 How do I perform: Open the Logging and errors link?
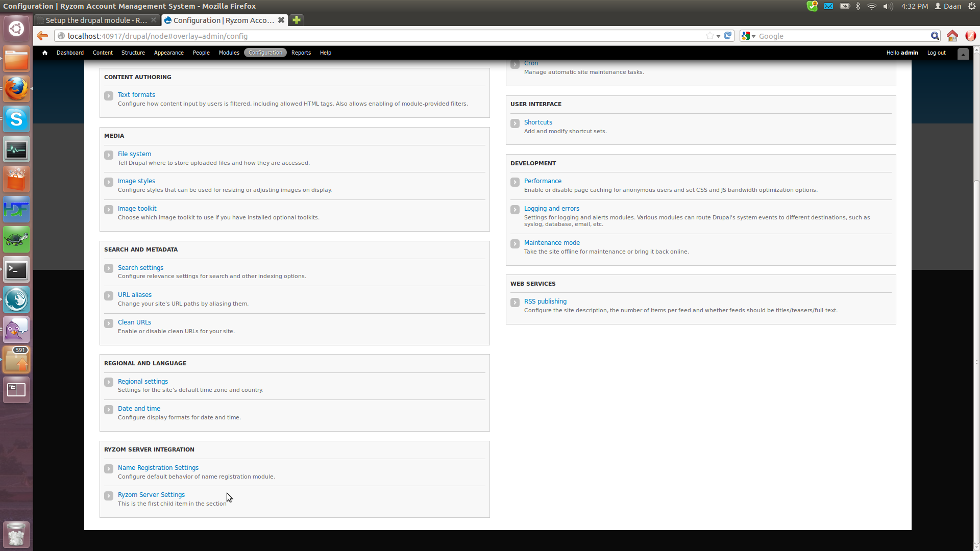[x=551, y=208]
